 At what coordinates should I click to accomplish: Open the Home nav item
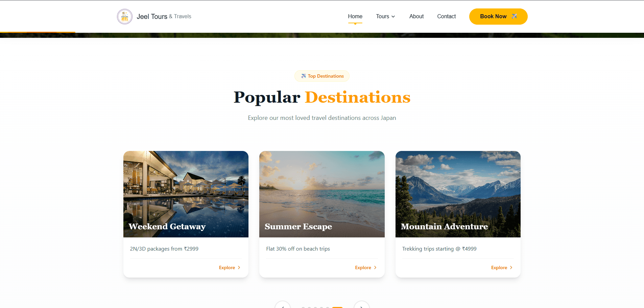[355, 16]
